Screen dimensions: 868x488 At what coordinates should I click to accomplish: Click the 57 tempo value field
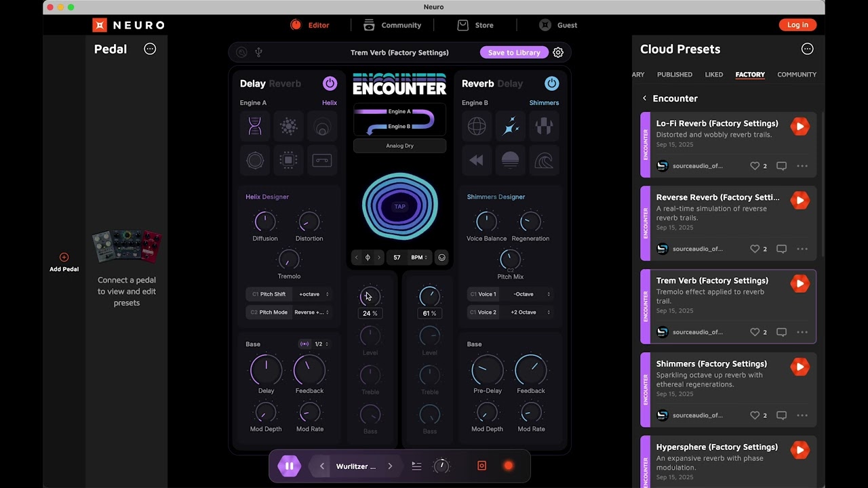click(x=397, y=258)
